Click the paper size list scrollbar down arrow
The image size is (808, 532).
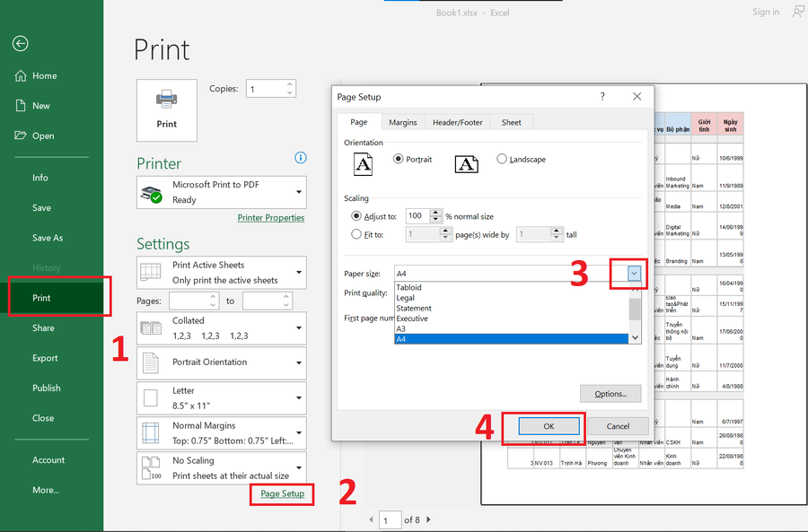click(x=635, y=338)
